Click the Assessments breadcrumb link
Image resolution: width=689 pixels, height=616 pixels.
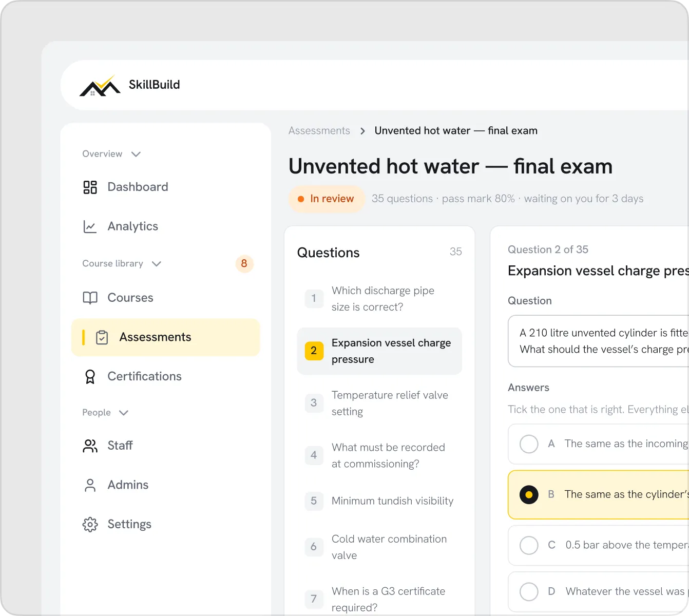pyautogui.click(x=319, y=131)
